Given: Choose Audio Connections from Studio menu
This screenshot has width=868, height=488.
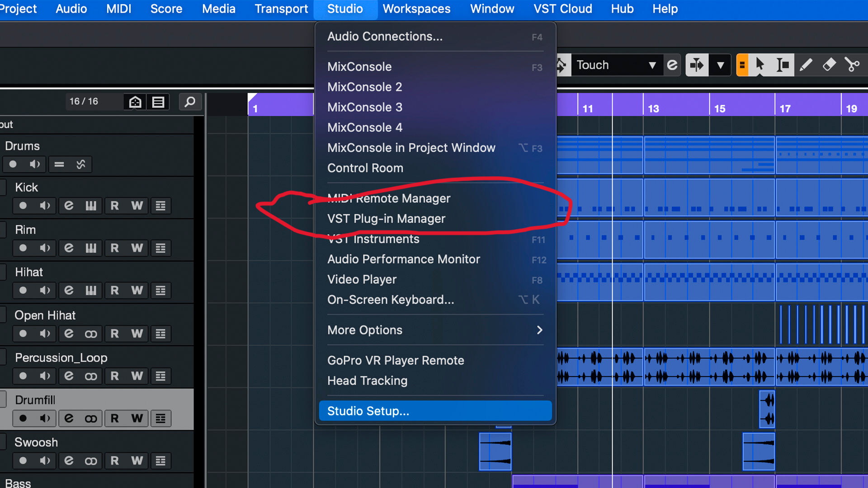Looking at the screenshot, I should pos(435,37).
